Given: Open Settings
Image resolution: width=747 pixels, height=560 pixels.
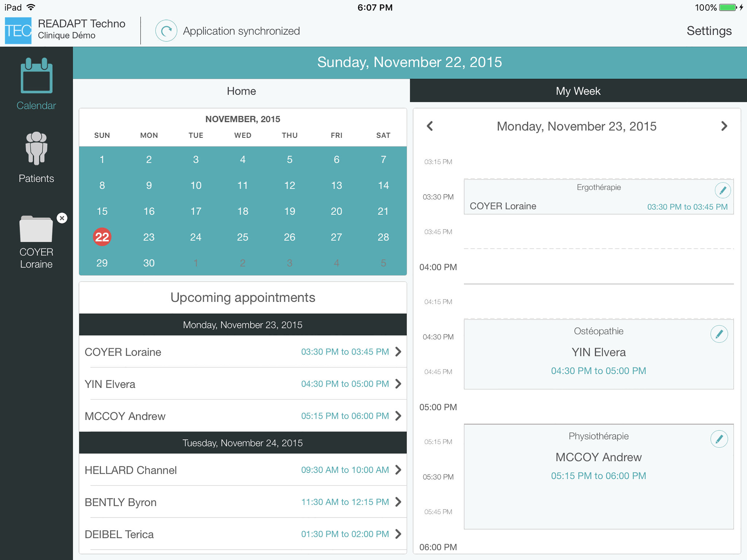Looking at the screenshot, I should coord(709,31).
